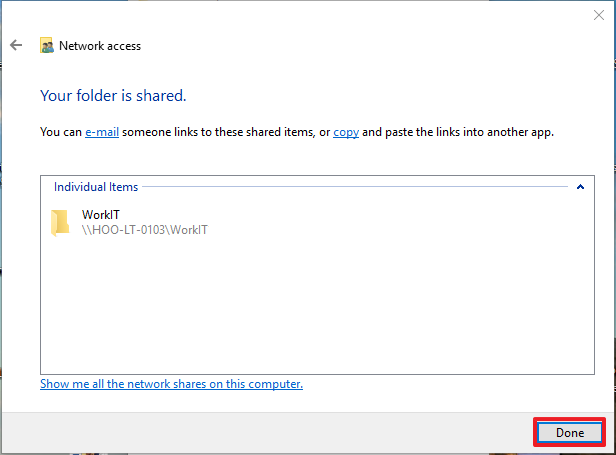Click the gray footer bar beside Done
The height and width of the screenshot is (455, 616).
pyautogui.click(x=267, y=433)
